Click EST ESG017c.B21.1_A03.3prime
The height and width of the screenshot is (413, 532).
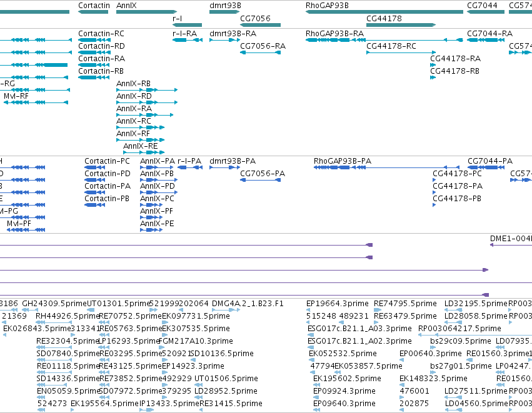[359, 329]
